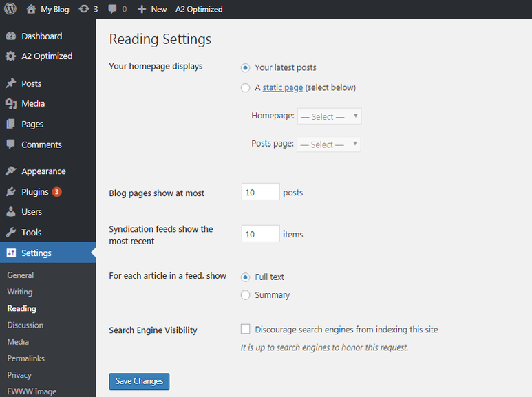Image resolution: width=532 pixels, height=397 pixels.
Task: Select the Summary feed option
Action: pyautogui.click(x=246, y=295)
